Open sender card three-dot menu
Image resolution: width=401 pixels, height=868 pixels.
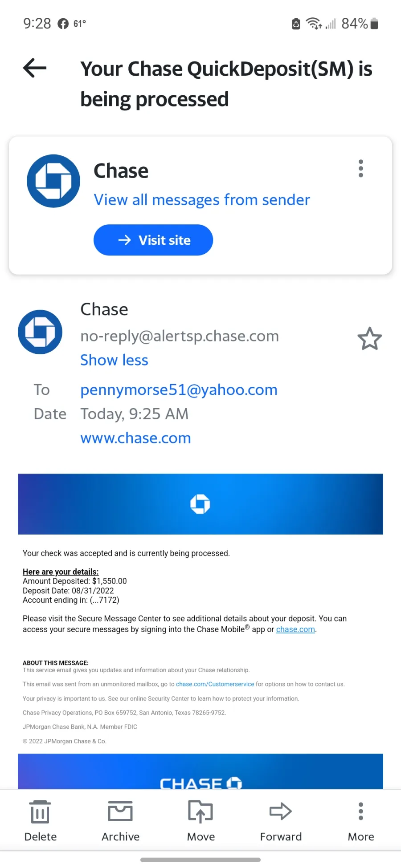click(361, 169)
